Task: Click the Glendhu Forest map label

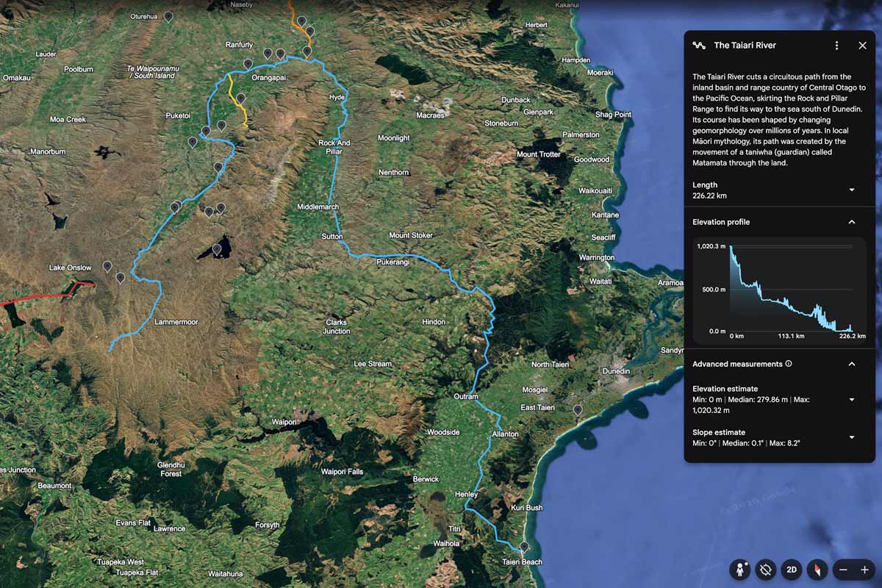Action: coord(171,470)
